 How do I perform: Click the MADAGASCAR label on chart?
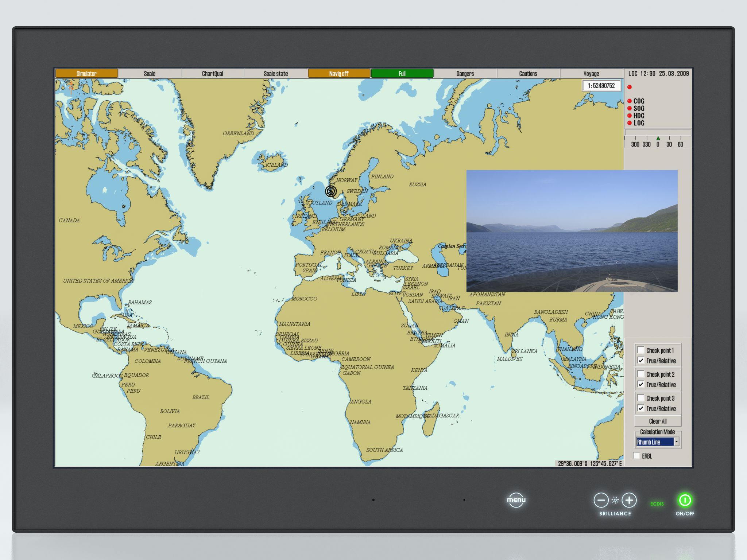[442, 415]
